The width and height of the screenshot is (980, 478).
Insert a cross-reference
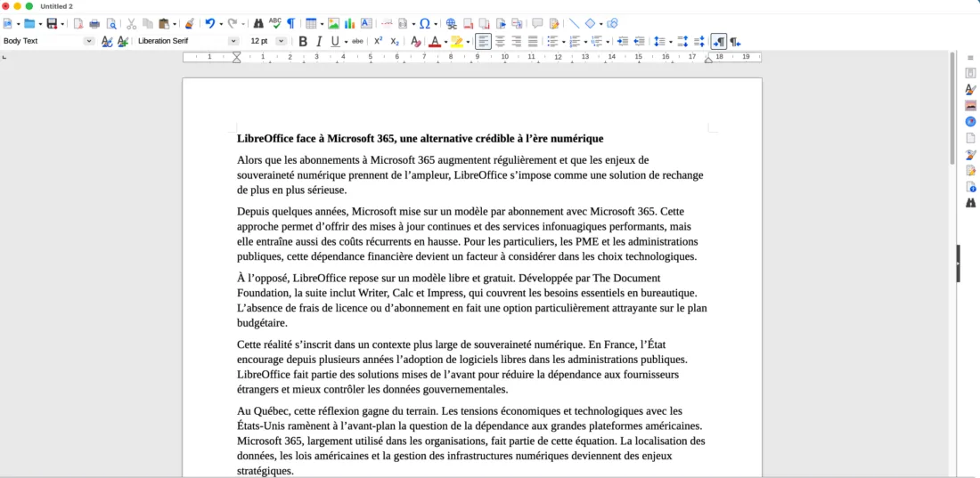click(x=517, y=24)
